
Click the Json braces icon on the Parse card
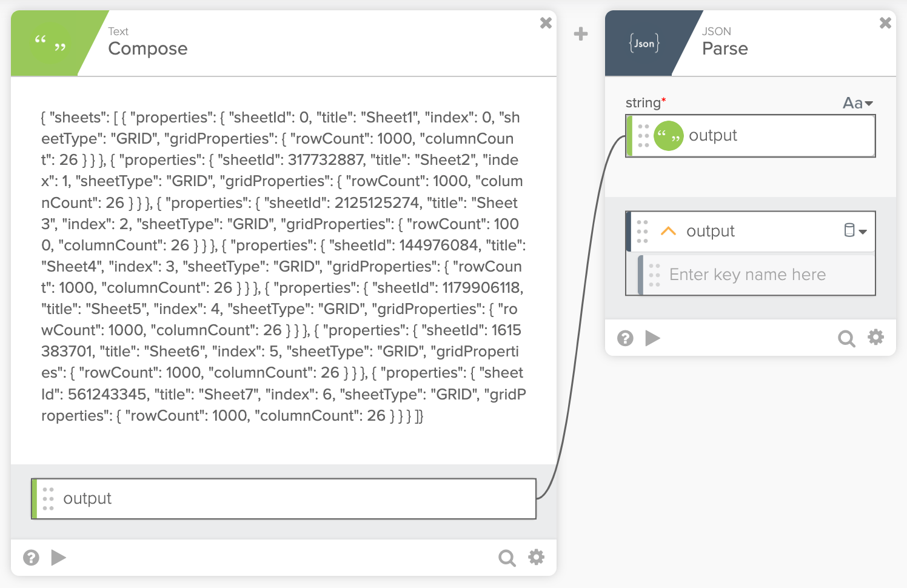[x=643, y=42]
